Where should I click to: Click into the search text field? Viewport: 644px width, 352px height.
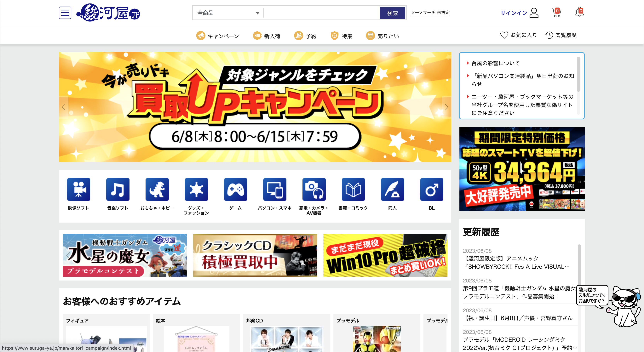[321, 13]
